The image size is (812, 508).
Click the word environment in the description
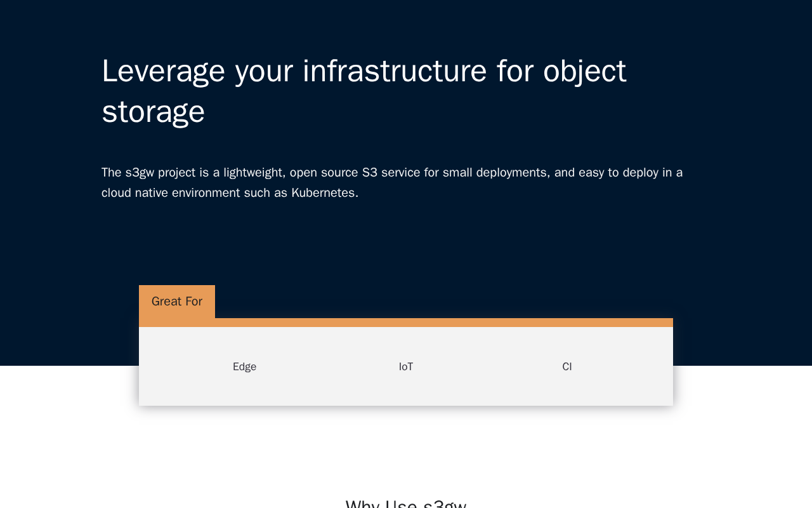point(204,193)
